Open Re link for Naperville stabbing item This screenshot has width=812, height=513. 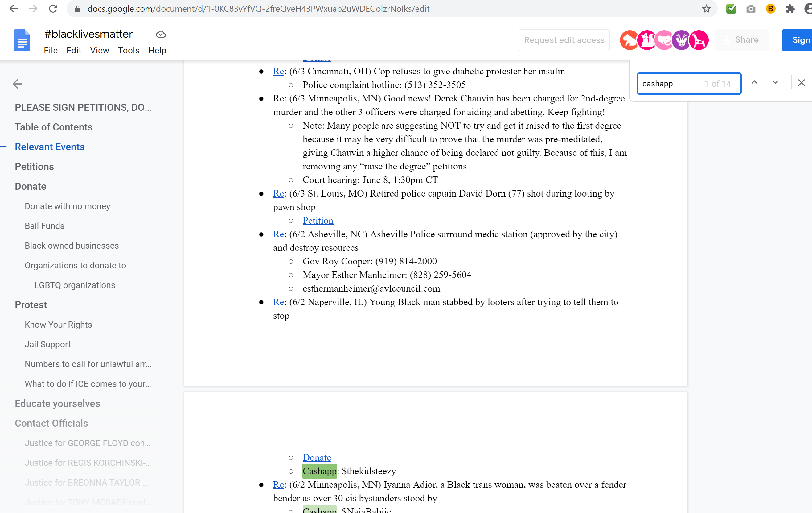(x=279, y=302)
